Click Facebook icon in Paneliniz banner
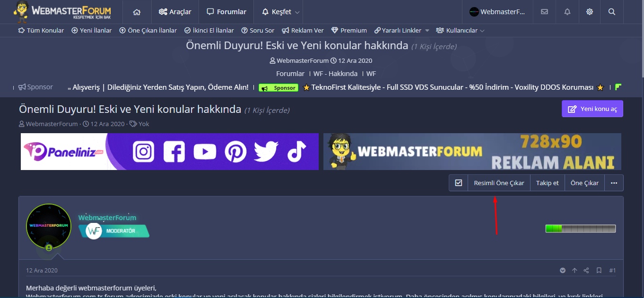The height and width of the screenshot is (298, 644). [174, 152]
